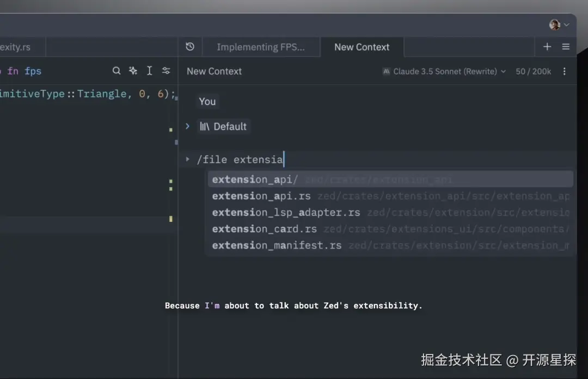The image size is (588, 379).
Task: Pick extension_api.rs from the file suggestions
Action: [261, 196]
